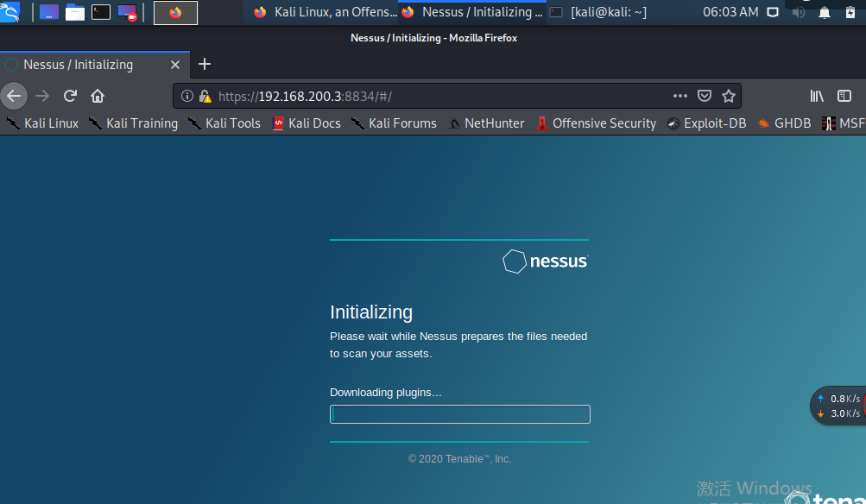Click the plugin download progress bar
Viewport: 866px width, 504px height.
pos(460,414)
